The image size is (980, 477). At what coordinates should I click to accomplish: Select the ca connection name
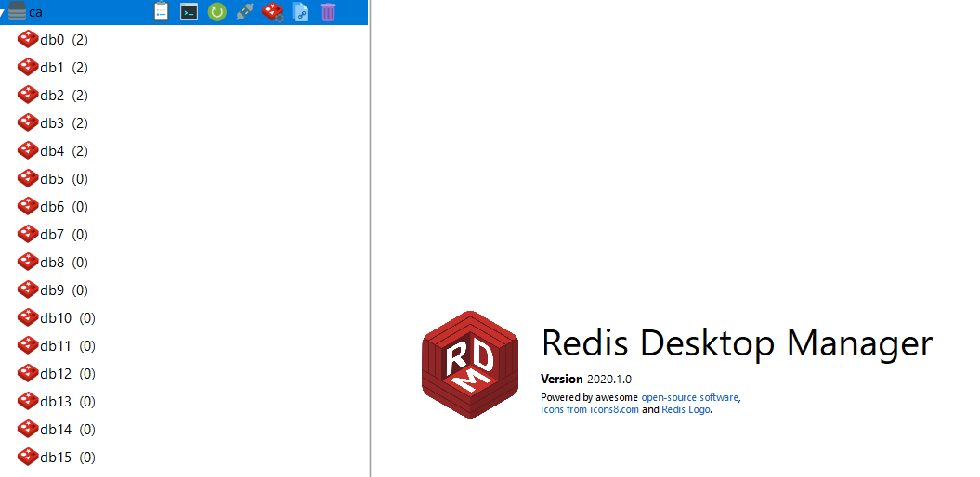point(35,12)
